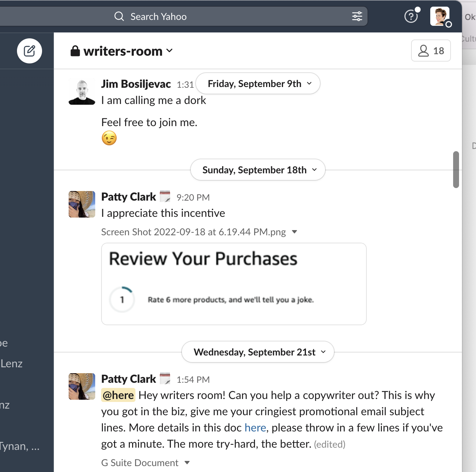Click Patty Clark's avatar on 1:54 PM message
476x472 pixels.
pos(82,386)
